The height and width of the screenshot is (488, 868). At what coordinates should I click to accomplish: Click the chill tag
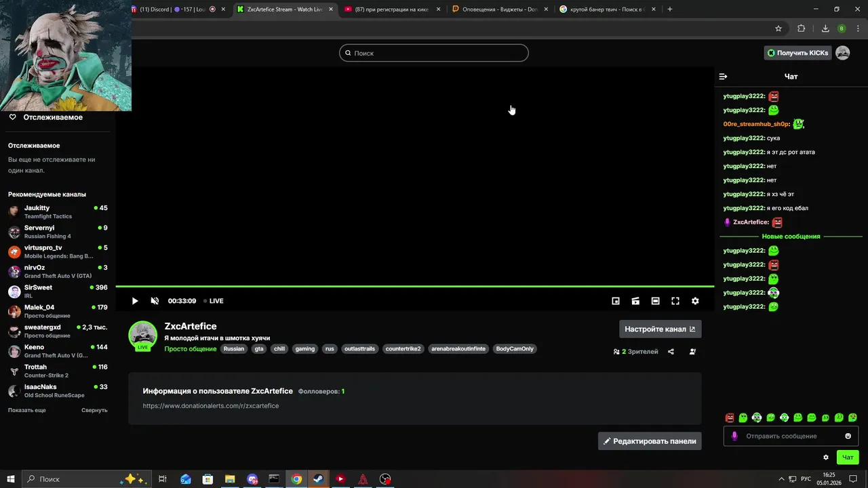pyautogui.click(x=279, y=349)
